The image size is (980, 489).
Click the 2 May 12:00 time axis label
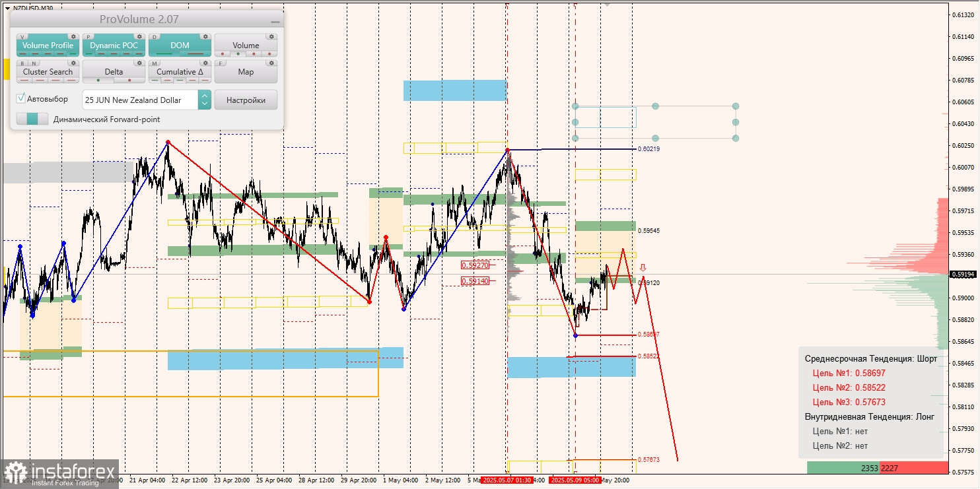pos(444,480)
